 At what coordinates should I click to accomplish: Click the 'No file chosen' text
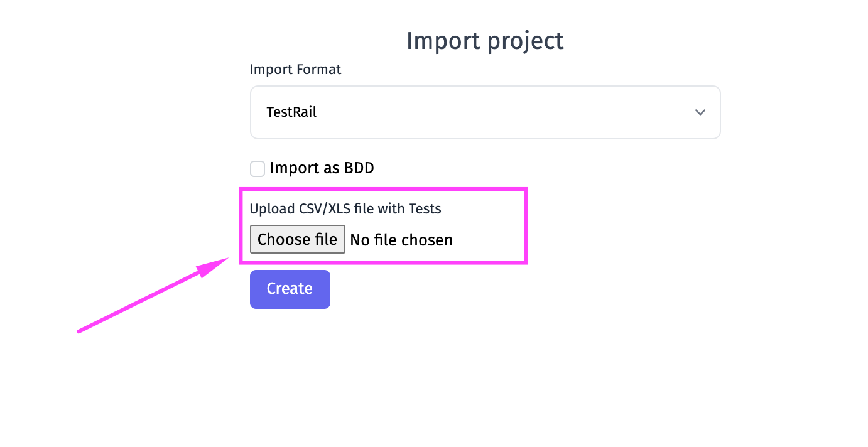click(x=401, y=240)
